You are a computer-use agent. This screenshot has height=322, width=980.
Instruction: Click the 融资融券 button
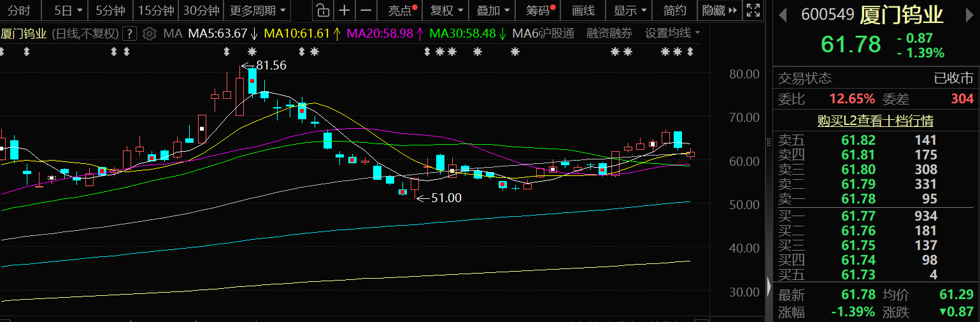click(x=609, y=33)
